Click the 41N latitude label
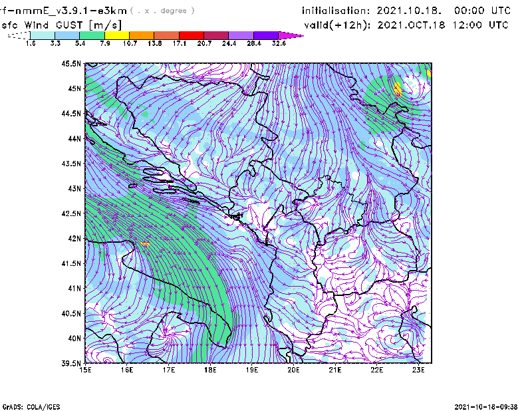532x411 pixels. coord(74,289)
